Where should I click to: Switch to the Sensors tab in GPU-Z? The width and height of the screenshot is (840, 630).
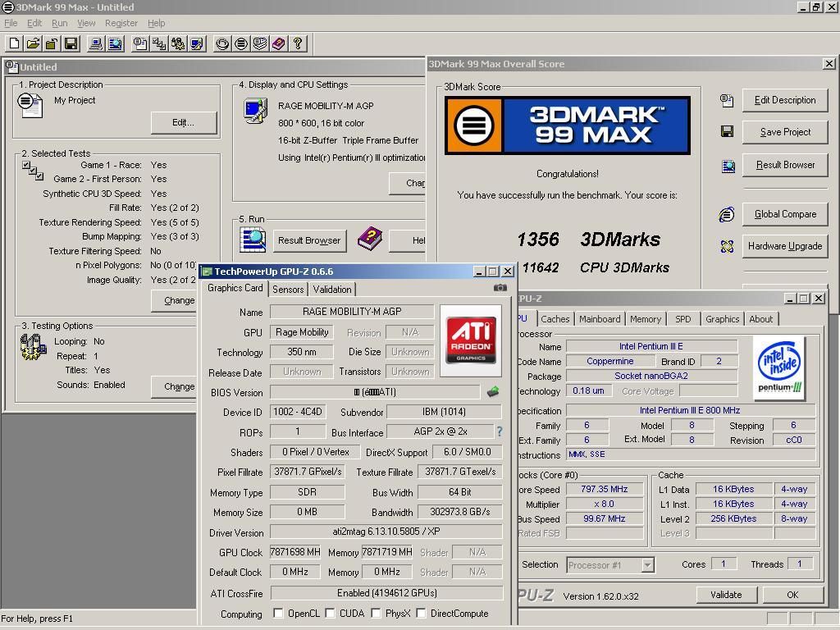point(288,290)
